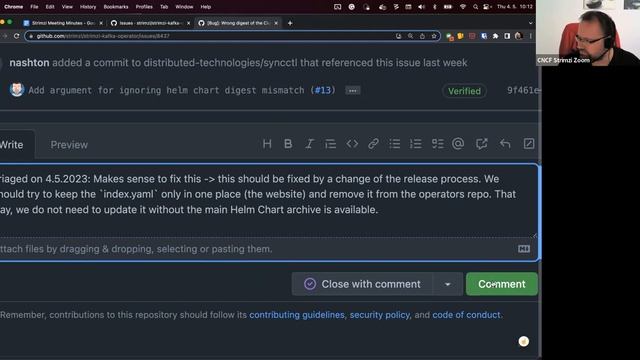Reference an issue or pull request icon
The image size is (640, 360).
pyautogui.click(x=482, y=144)
